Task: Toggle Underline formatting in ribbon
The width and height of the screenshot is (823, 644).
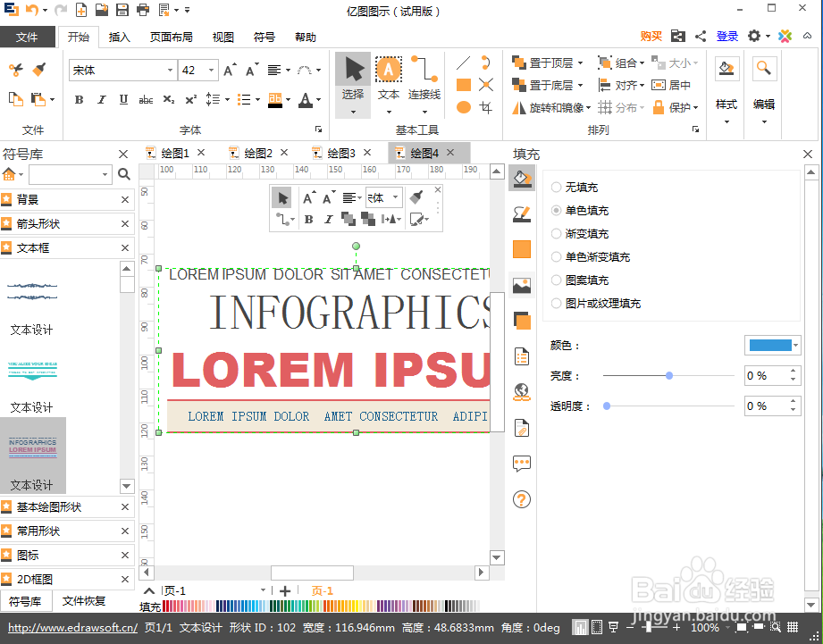Action: [x=124, y=100]
